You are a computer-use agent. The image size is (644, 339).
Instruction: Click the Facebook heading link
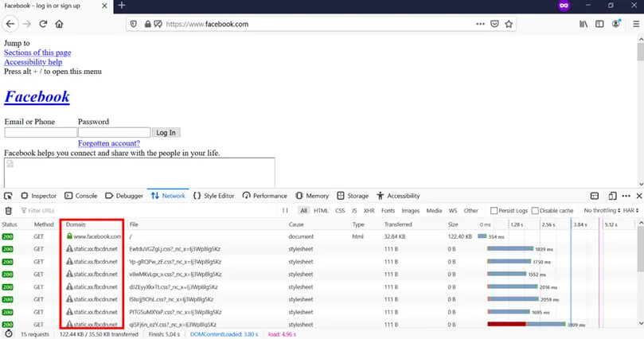(37, 97)
